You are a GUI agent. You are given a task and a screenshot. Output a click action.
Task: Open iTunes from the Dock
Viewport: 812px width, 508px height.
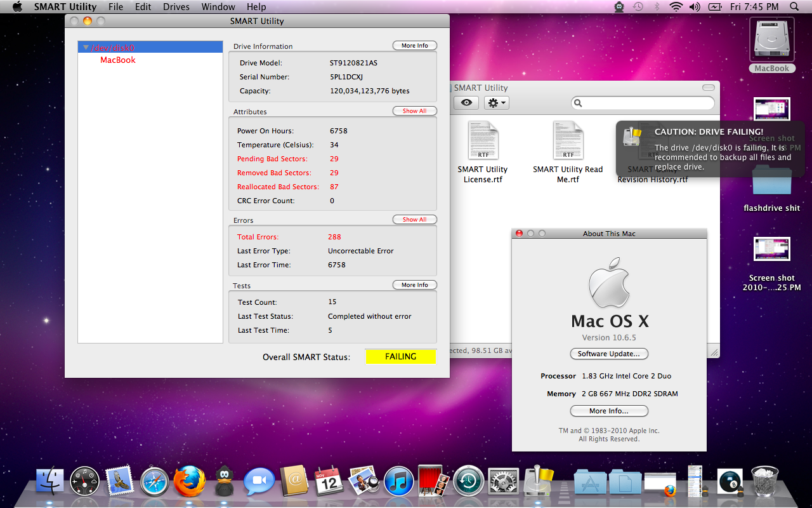pyautogui.click(x=399, y=481)
